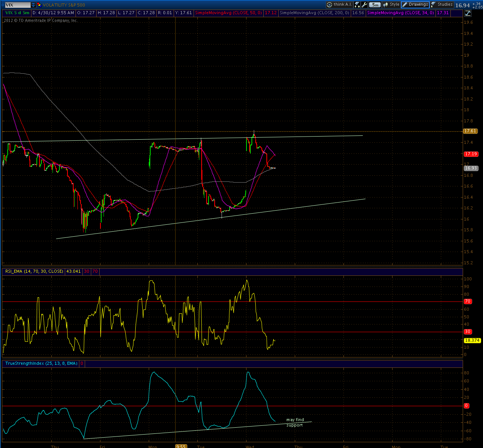Viewport: 483px width, 448px height.
Task: Click the gray 16.93 price bubble
Action: (x=471, y=168)
